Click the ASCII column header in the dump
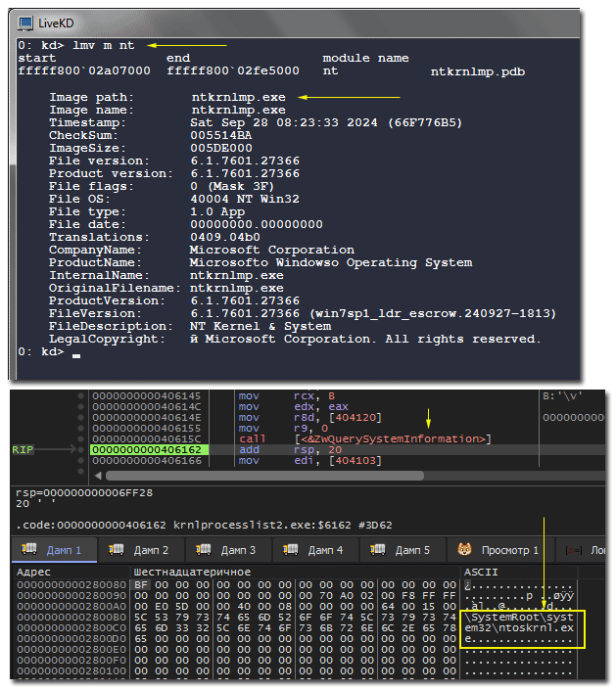The width and height of the screenshot is (616, 690). pos(482,572)
